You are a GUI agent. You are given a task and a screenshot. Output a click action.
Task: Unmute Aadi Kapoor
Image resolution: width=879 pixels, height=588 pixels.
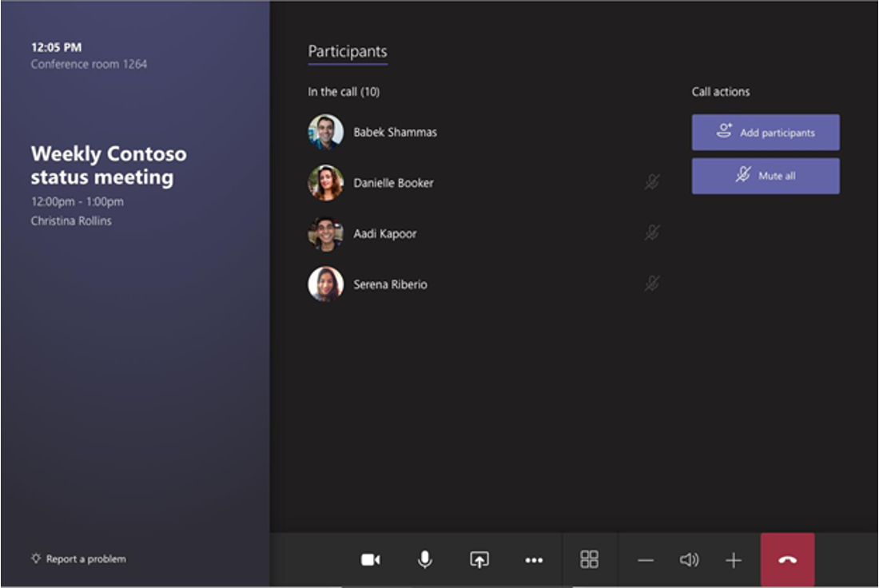(652, 232)
